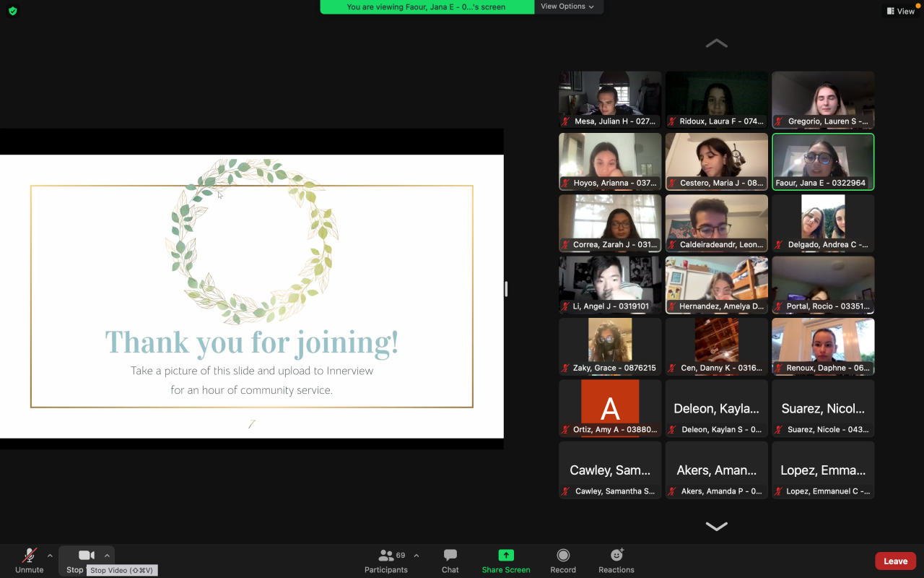Open the Participants panel
The image size is (924, 578).
[386, 560]
